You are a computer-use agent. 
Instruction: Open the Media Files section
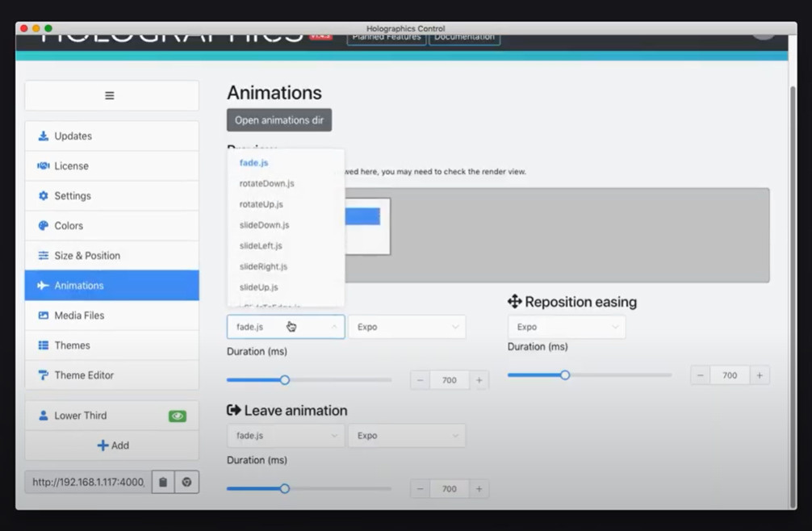pyautogui.click(x=111, y=316)
